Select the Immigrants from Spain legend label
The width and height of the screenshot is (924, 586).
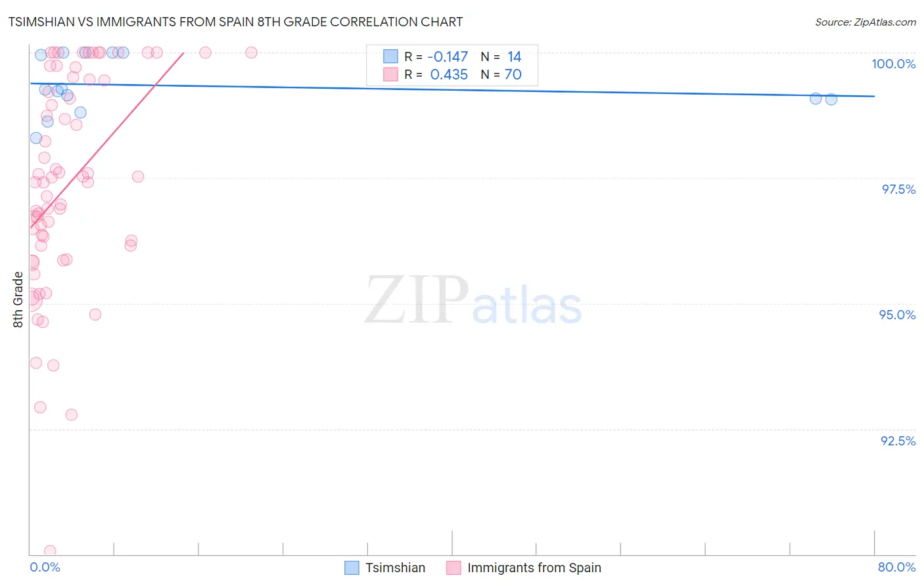[x=534, y=568]
